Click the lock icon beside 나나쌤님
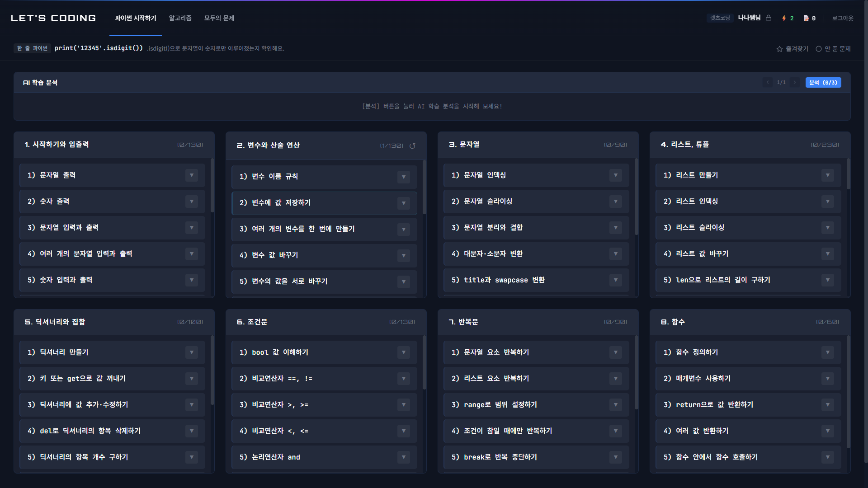The width and height of the screenshot is (868, 488). pyautogui.click(x=769, y=18)
